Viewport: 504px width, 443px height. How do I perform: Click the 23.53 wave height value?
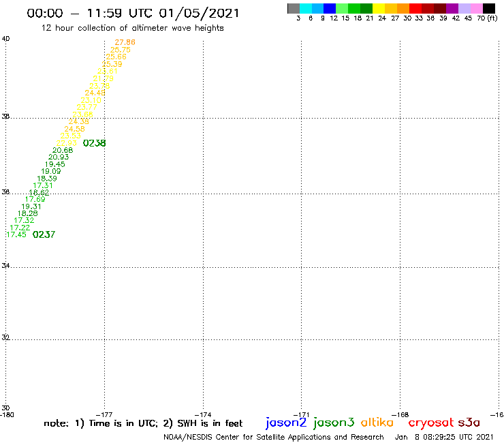point(70,136)
